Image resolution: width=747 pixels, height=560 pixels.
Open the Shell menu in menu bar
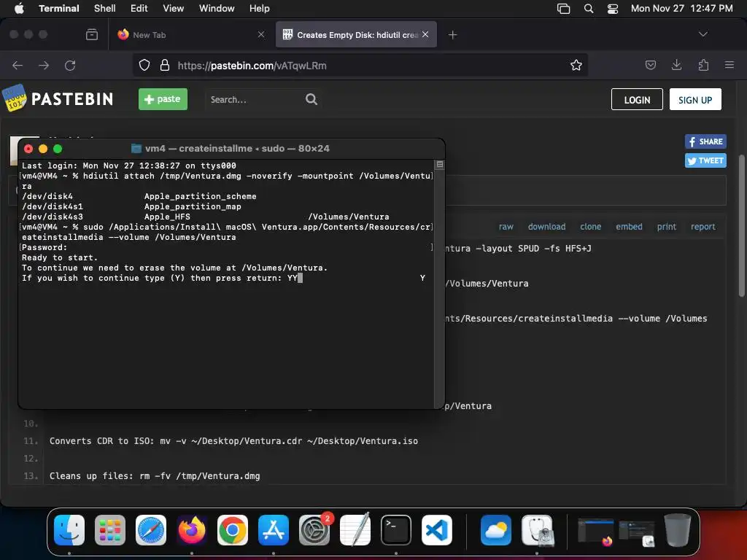click(x=104, y=8)
